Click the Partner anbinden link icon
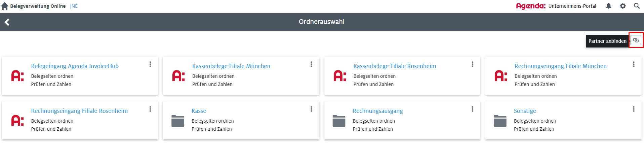 pos(636,40)
